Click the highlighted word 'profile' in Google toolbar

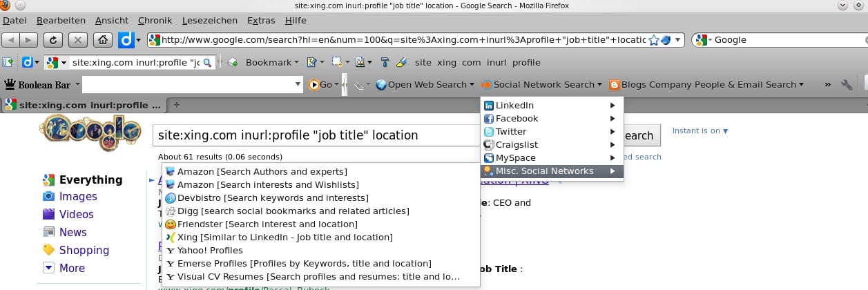click(526, 62)
